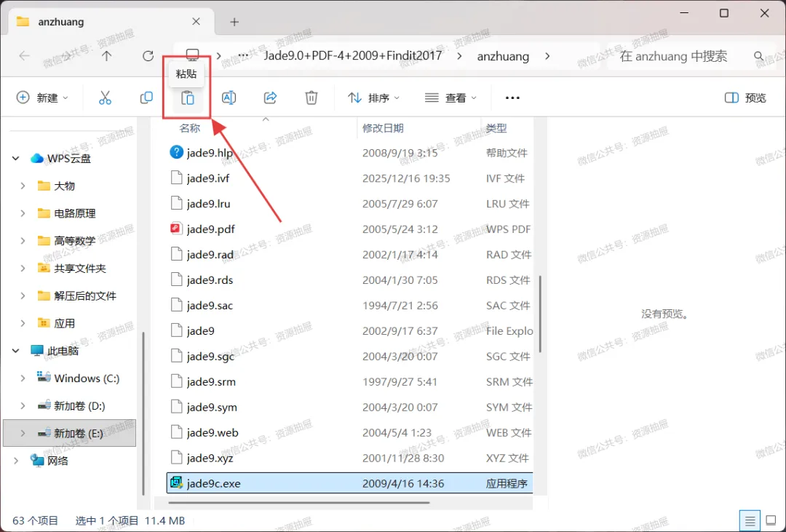This screenshot has height=532, width=786.
Task: Click the Jade9.0+PDF-4+2009+Findit2017 breadcrumb
Action: pos(353,55)
